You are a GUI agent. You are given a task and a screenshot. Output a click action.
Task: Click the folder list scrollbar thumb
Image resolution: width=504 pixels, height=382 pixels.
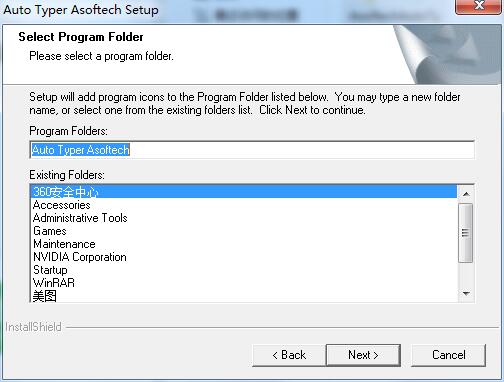466,233
